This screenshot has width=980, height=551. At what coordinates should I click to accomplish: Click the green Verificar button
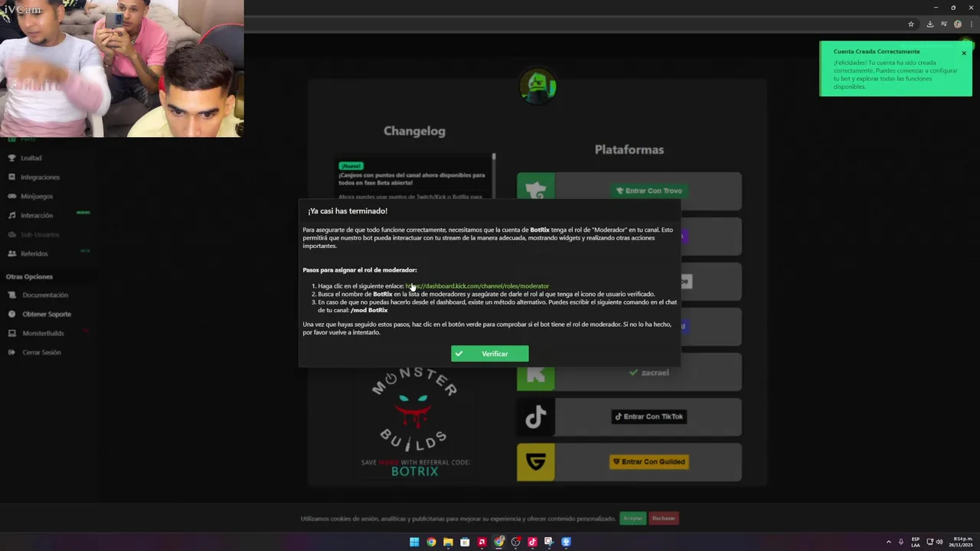489,354
